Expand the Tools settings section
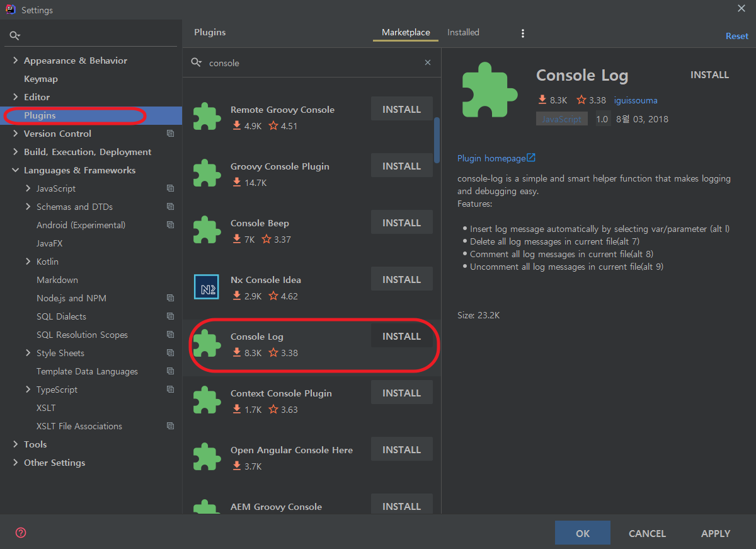756x549 pixels. [x=15, y=444]
